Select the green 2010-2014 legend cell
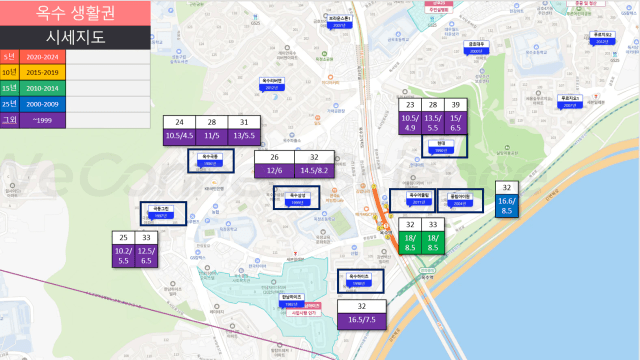640x360 pixels. (x=42, y=88)
